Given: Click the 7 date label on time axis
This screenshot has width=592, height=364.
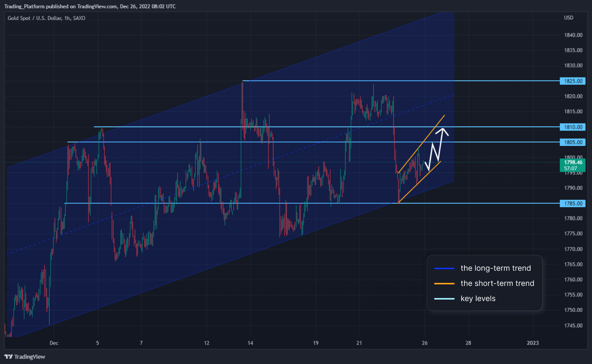Looking at the screenshot, I should pos(141,343).
